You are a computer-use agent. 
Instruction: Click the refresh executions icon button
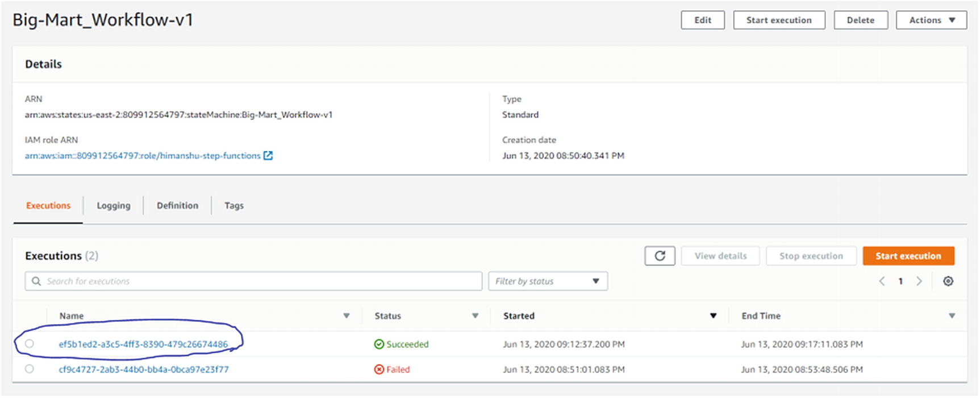(x=660, y=256)
